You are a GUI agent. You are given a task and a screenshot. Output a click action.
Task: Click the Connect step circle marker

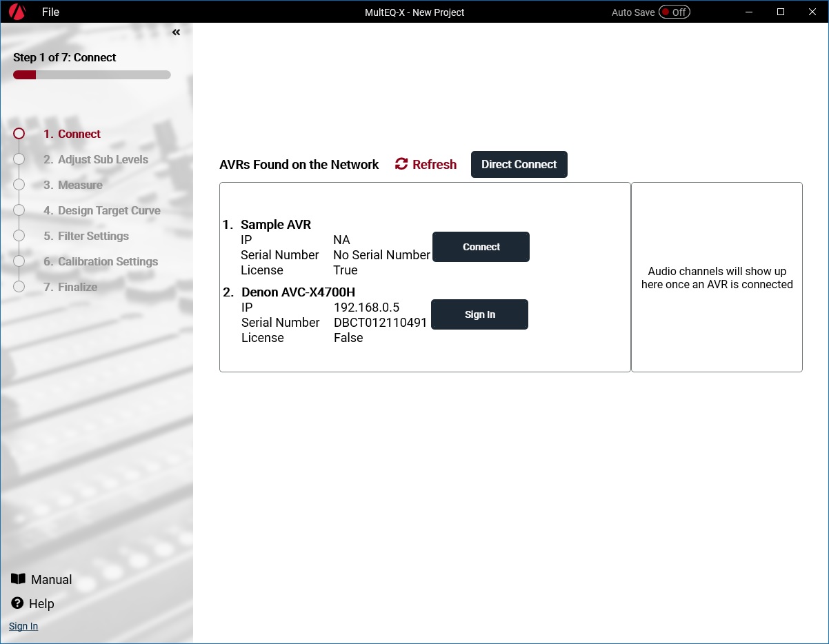19,134
